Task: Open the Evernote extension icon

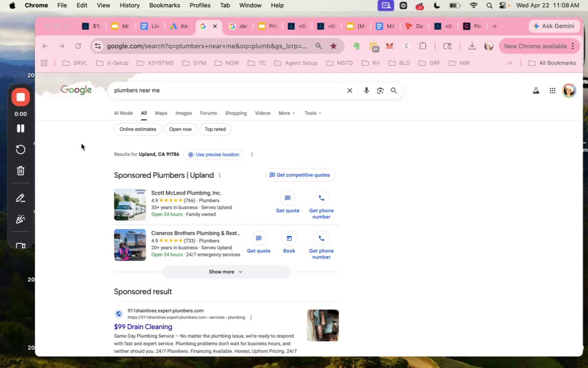Action: pos(356,46)
